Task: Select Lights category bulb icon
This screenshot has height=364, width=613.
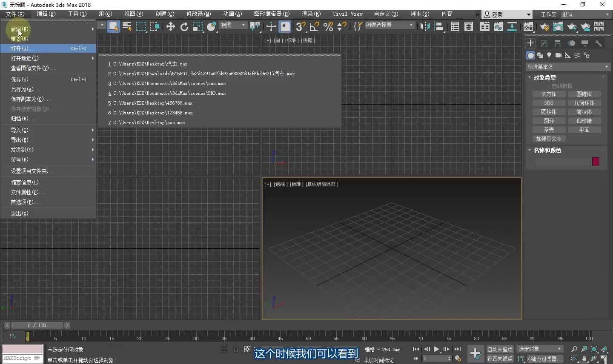Action: pyautogui.click(x=549, y=55)
